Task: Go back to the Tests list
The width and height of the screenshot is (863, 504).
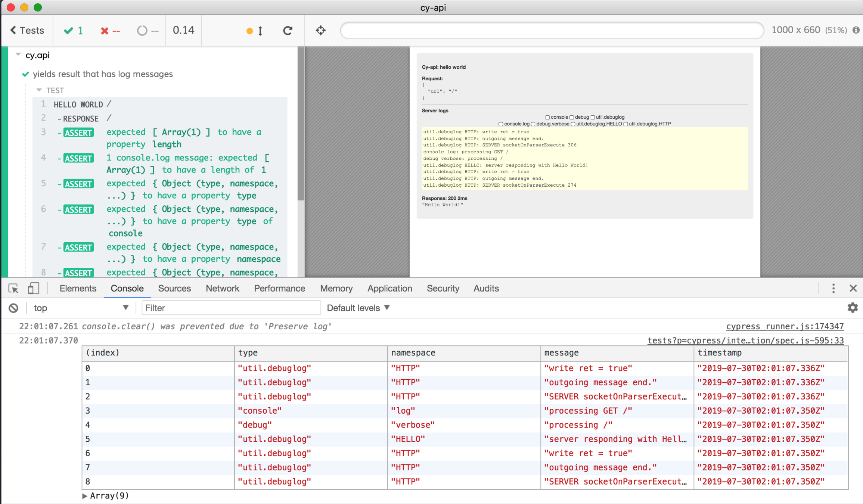Action: click(x=27, y=30)
